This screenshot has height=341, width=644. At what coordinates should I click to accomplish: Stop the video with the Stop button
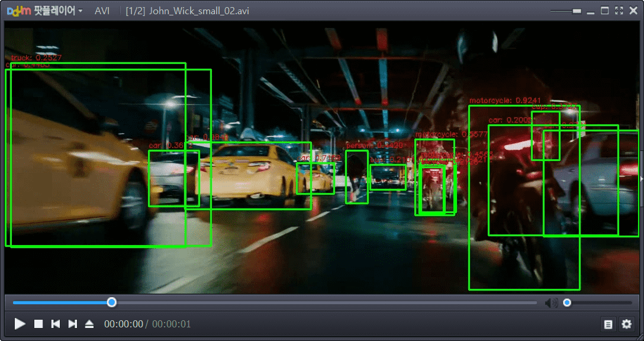coord(38,324)
